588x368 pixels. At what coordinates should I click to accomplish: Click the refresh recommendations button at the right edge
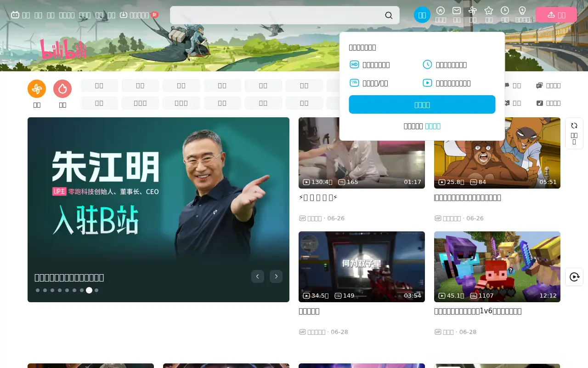coord(574,133)
